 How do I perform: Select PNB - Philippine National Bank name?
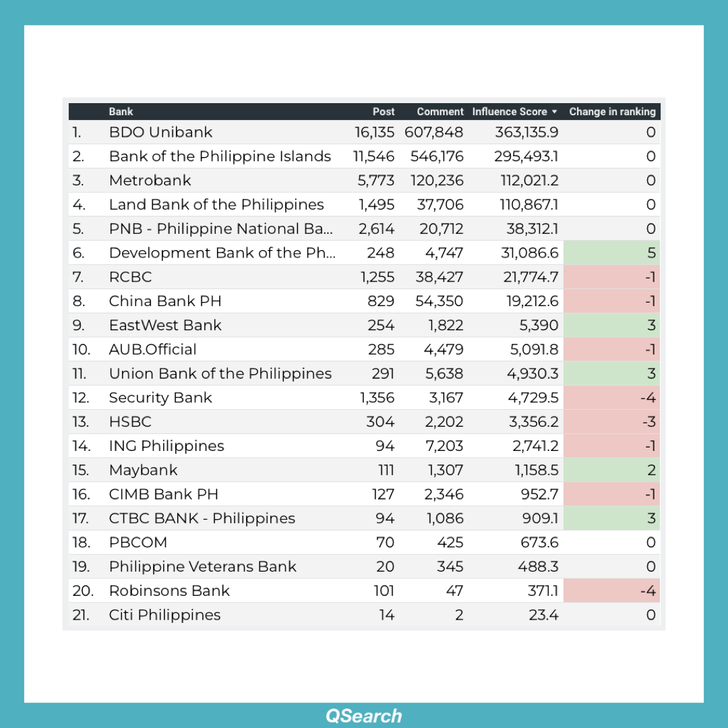[x=221, y=229]
